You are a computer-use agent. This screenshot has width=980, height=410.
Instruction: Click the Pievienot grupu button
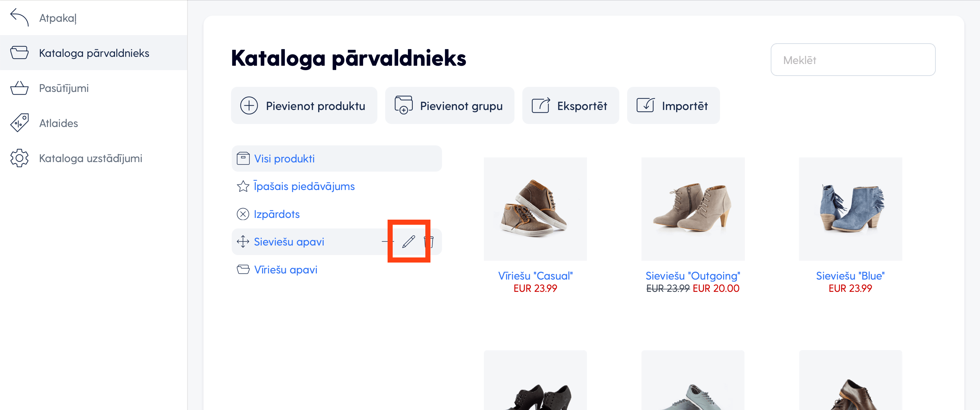point(450,106)
